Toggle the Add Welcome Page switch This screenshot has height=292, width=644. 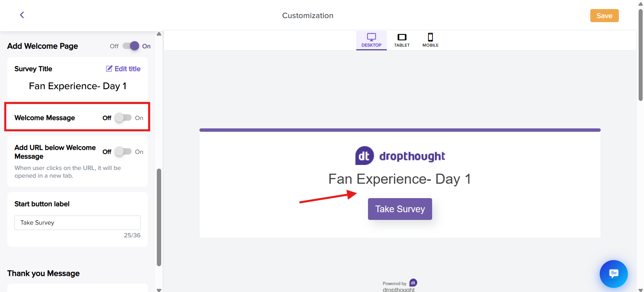(131, 46)
